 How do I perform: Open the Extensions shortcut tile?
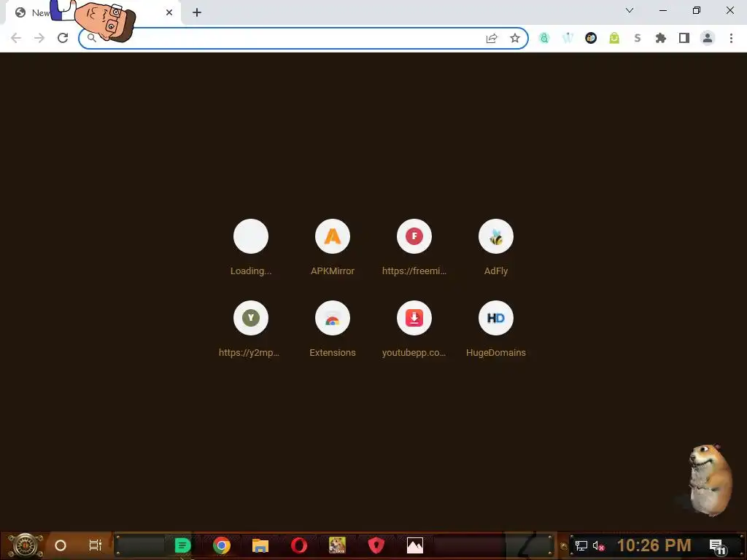tap(333, 330)
